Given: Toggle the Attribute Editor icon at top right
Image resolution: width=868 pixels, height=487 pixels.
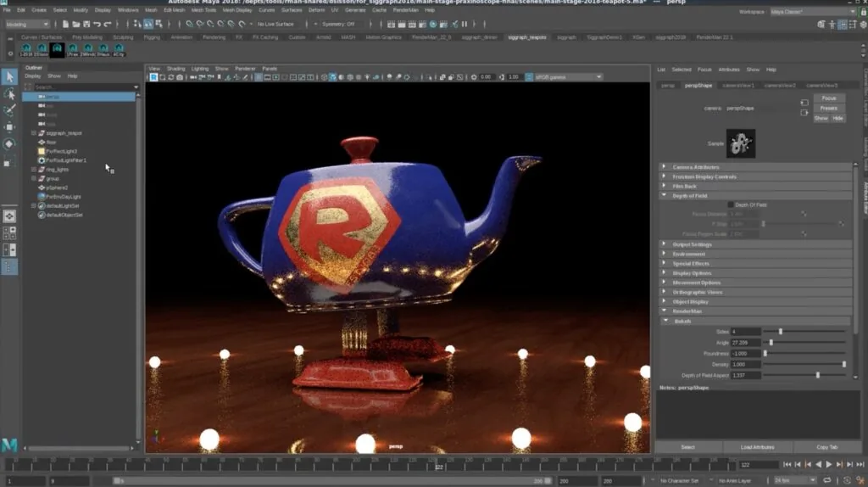Looking at the screenshot, I should 843,25.
